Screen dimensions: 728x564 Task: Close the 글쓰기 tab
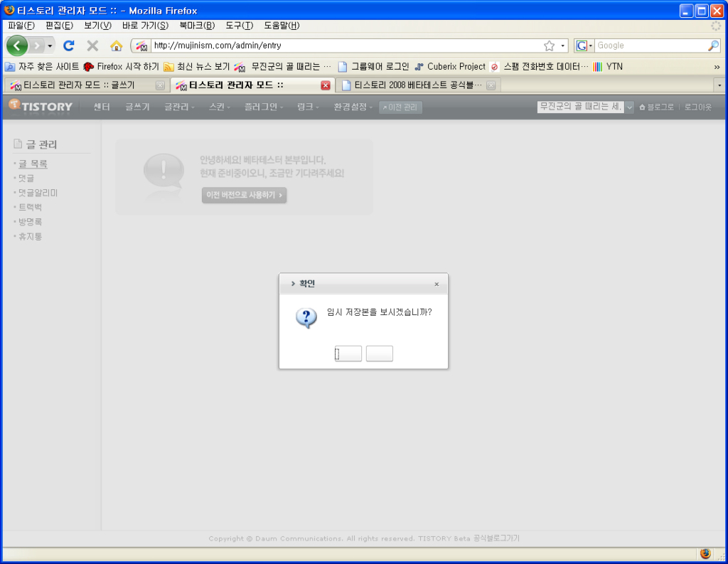160,85
